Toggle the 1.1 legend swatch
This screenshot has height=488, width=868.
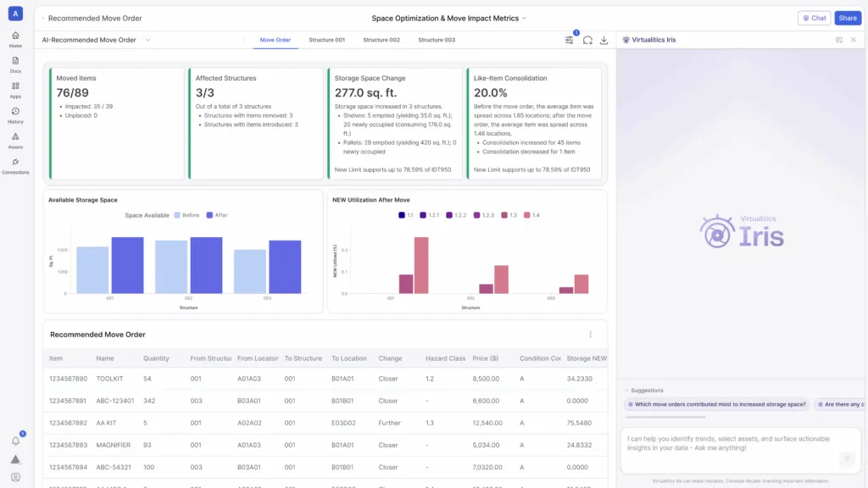(x=401, y=215)
